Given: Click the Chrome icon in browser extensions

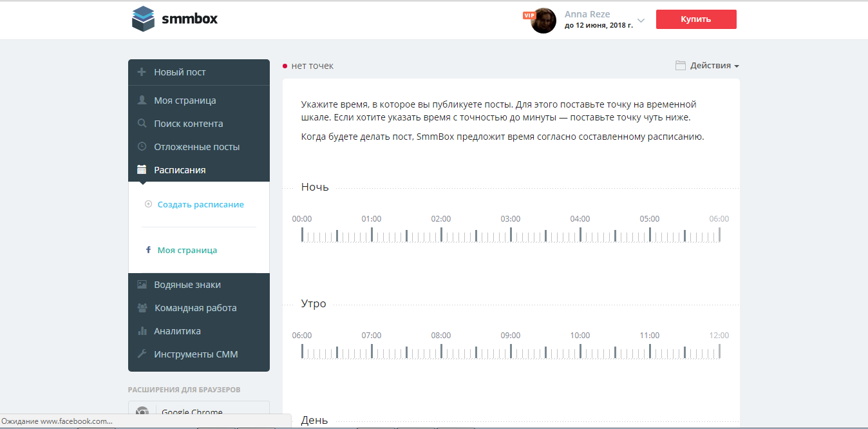Looking at the screenshot, I should (142, 412).
